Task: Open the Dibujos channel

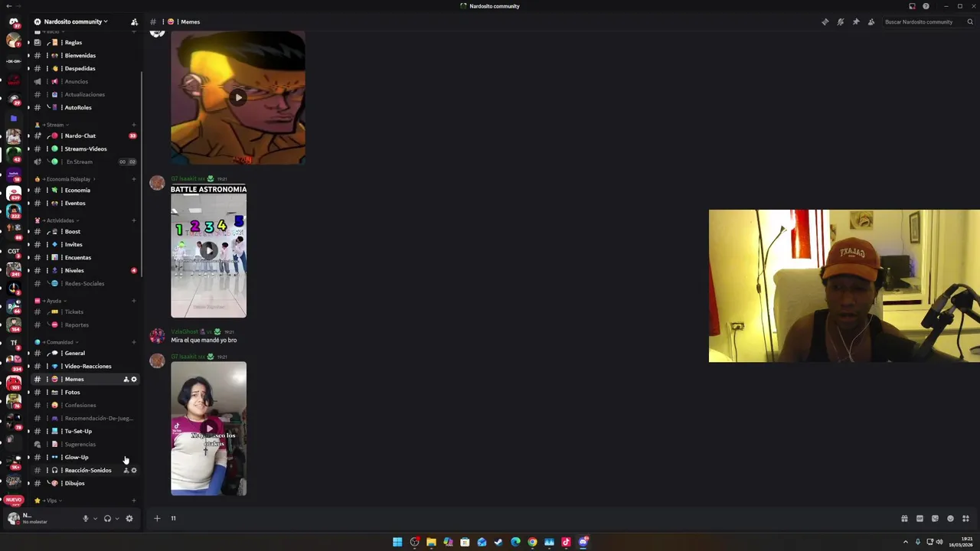Action: coord(84,484)
